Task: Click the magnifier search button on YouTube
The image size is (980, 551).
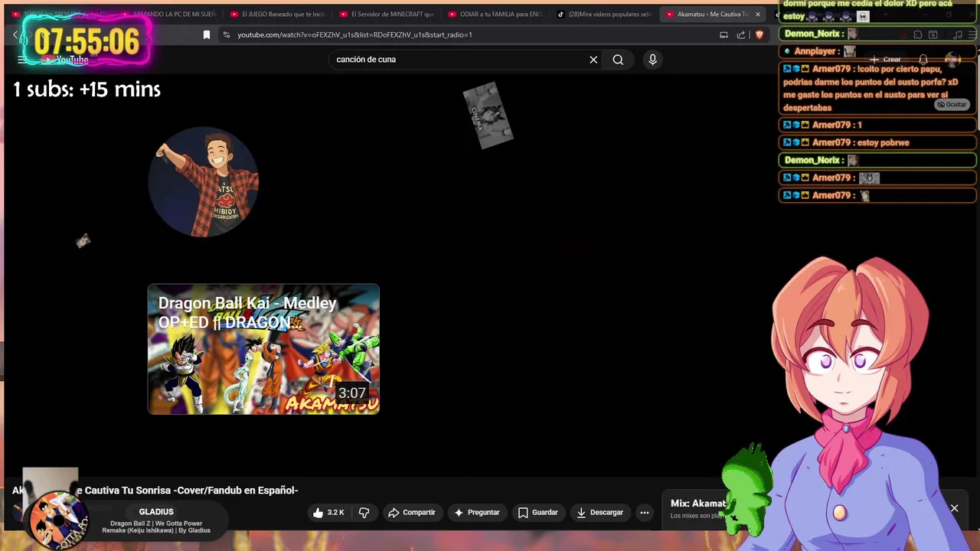Action: [x=618, y=60]
